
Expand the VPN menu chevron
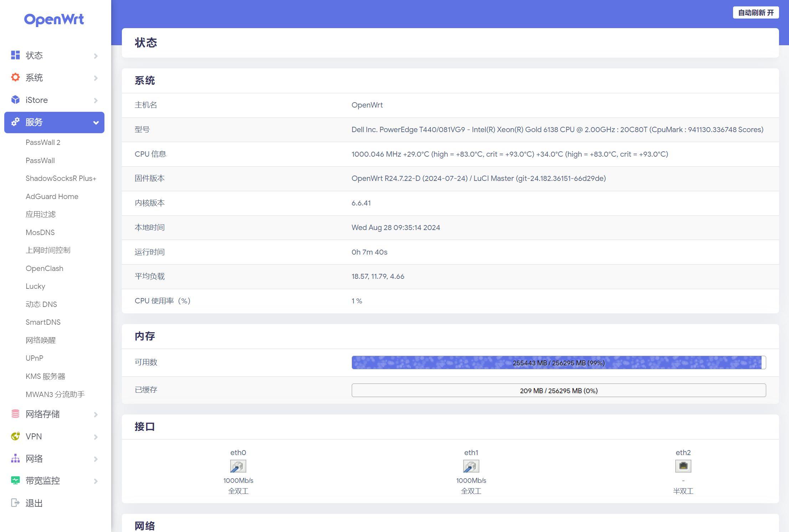click(96, 437)
